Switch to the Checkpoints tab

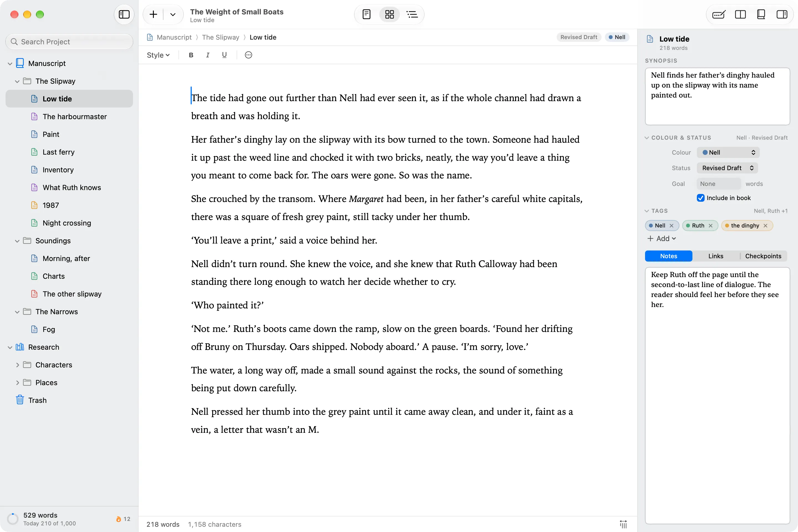point(763,256)
